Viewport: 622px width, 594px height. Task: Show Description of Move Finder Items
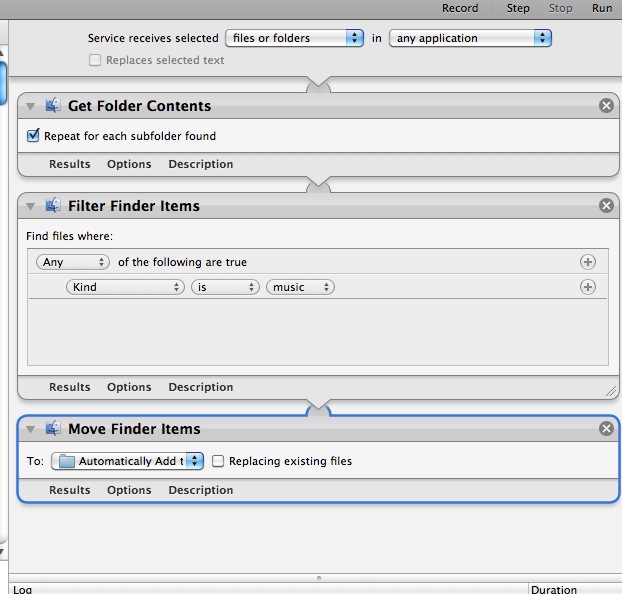[201, 490]
